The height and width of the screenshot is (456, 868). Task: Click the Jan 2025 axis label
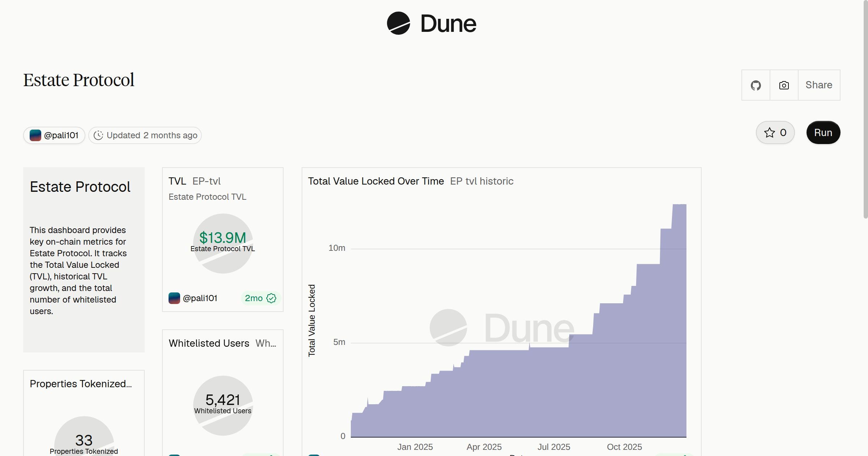point(415,447)
